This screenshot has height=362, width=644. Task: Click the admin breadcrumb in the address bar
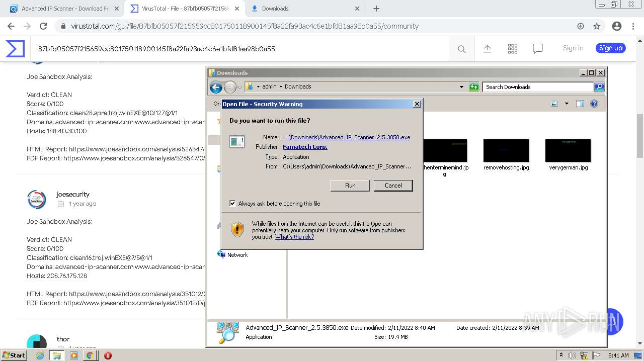pyautogui.click(x=269, y=86)
